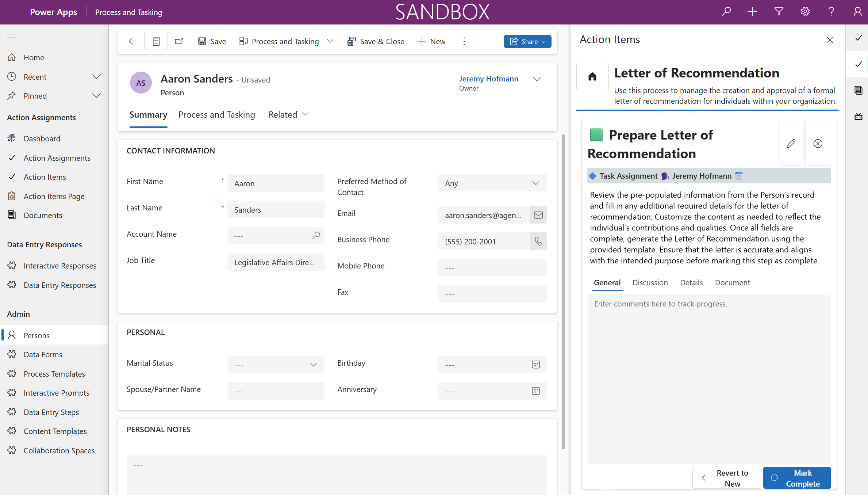Click the green status square on task
Viewport: 868px width, 495px height.
[596, 135]
